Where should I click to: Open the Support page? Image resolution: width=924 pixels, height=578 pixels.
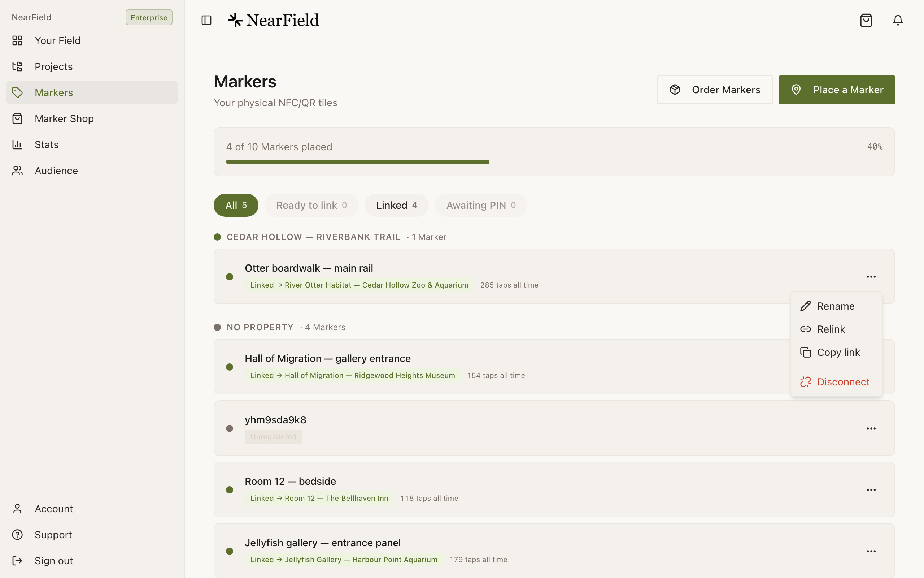[92, 534]
